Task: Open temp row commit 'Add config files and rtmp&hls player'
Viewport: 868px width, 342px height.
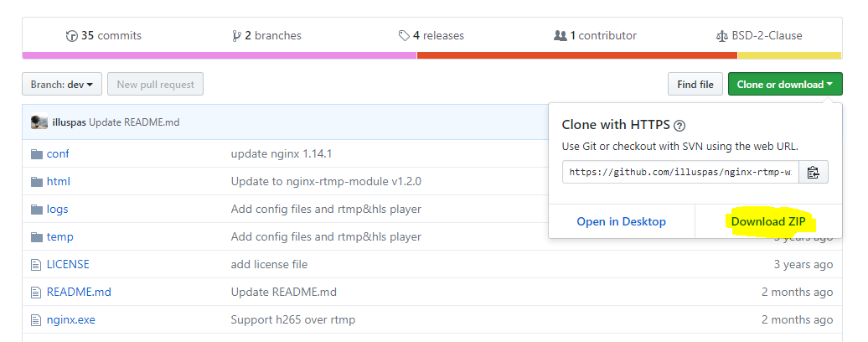Action: click(x=326, y=237)
